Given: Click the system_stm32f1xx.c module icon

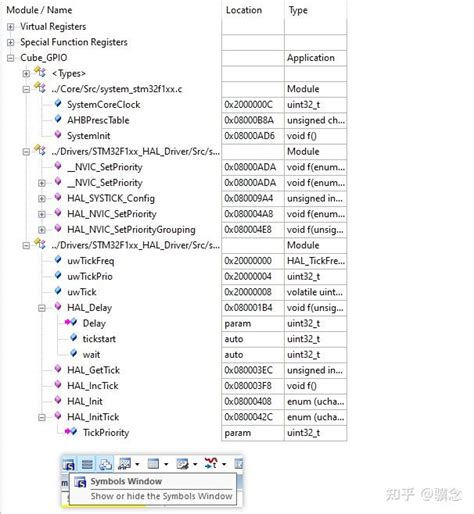Looking at the screenshot, I should (x=40, y=88).
